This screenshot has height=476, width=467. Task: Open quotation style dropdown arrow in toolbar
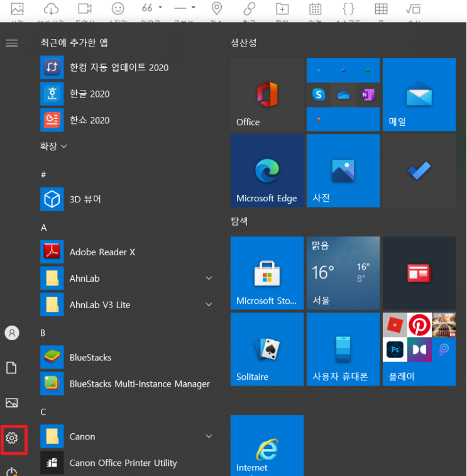click(160, 8)
